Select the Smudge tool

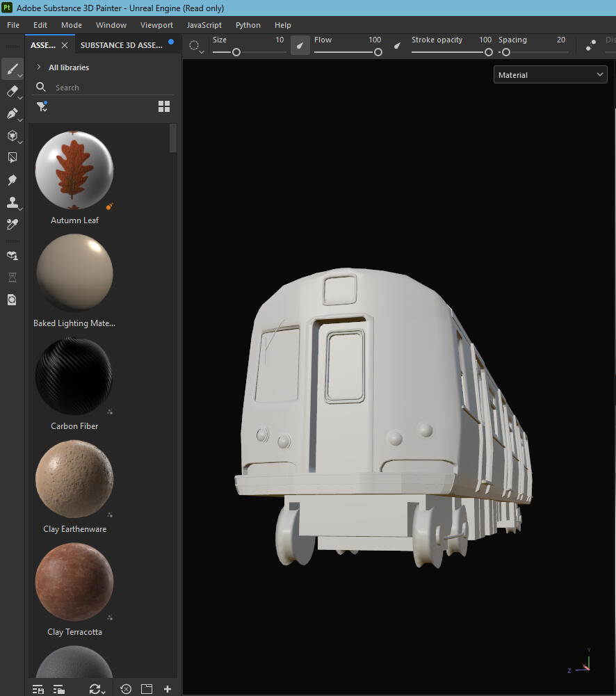12,180
